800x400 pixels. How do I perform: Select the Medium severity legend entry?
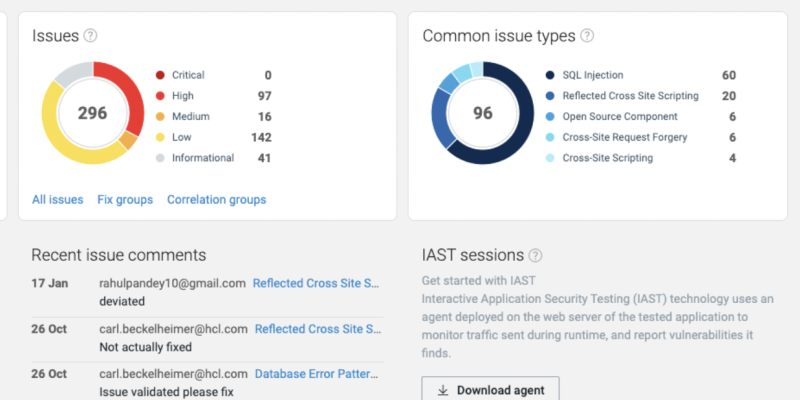coord(190,117)
